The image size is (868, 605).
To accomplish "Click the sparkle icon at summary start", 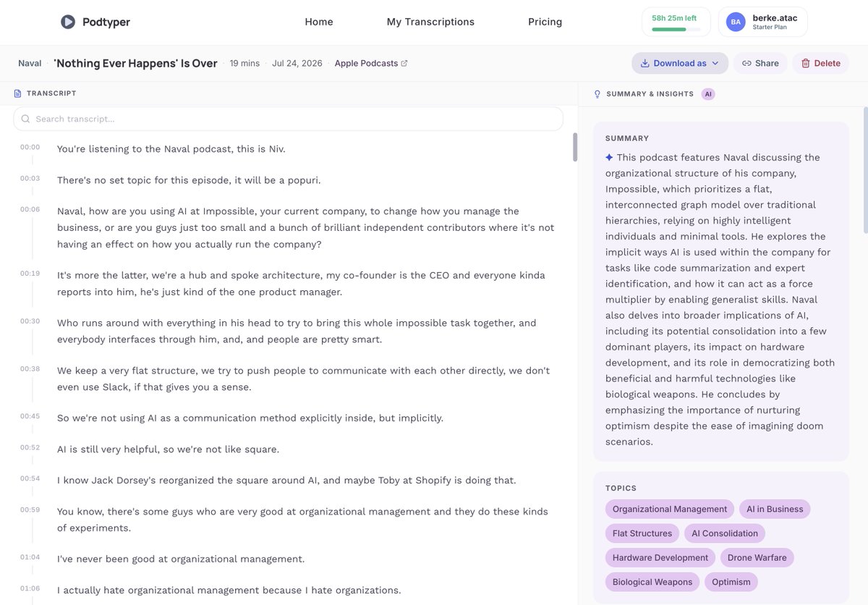I will tap(609, 157).
